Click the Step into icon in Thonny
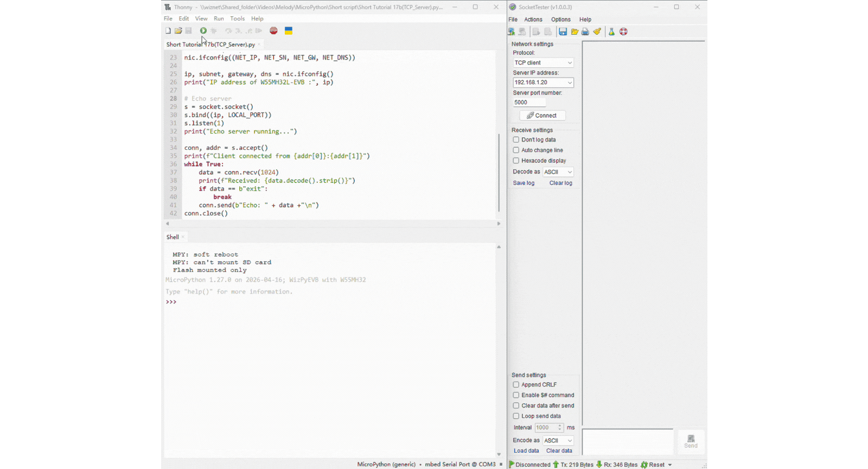This screenshot has width=868, height=469. pyautogui.click(x=238, y=31)
